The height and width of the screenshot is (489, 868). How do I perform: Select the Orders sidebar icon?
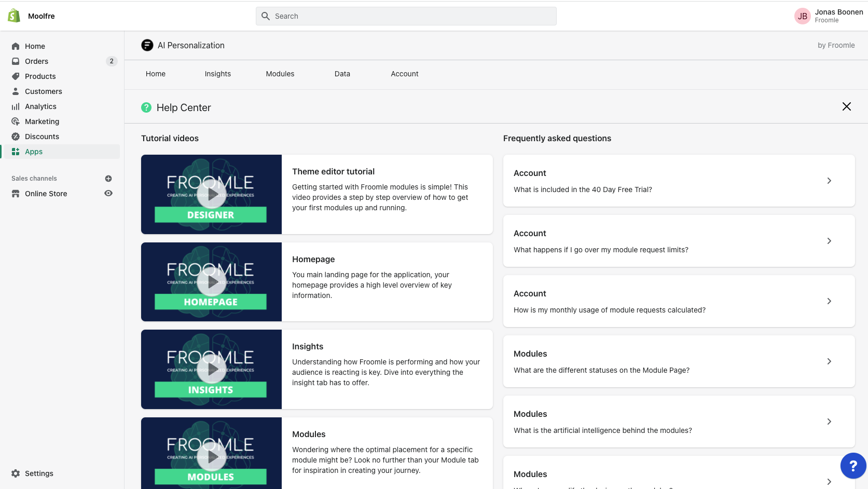pos(16,61)
